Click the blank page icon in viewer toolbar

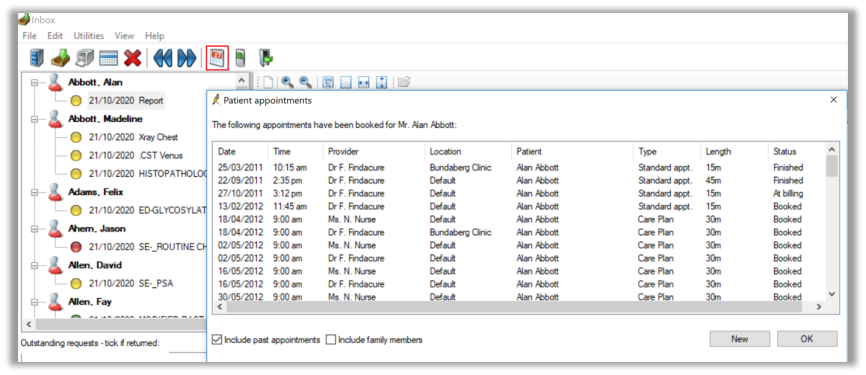coord(268,82)
